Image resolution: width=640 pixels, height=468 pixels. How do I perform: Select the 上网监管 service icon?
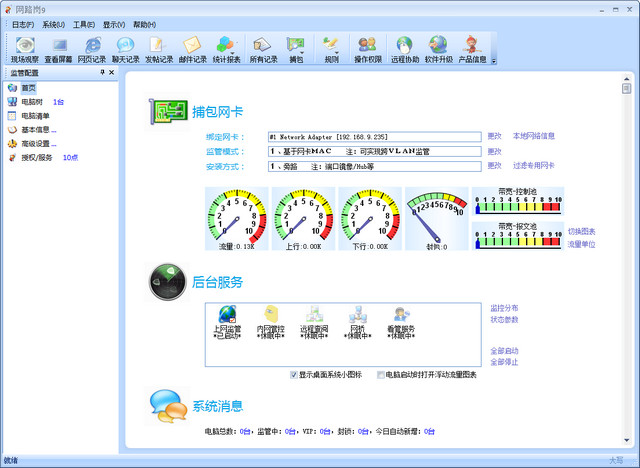click(x=227, y=320)
